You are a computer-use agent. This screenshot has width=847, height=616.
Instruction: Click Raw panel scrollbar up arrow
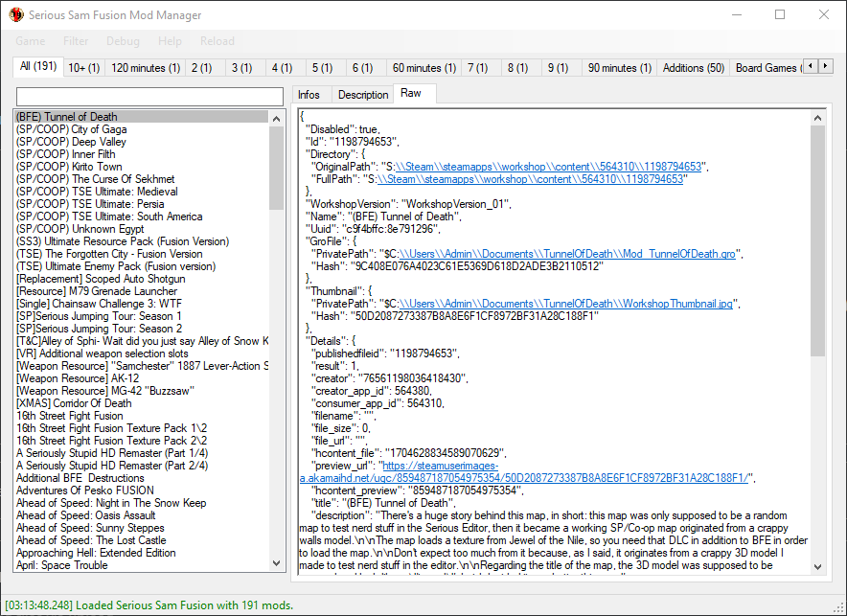pyautogui.click(x=818, y=118)
